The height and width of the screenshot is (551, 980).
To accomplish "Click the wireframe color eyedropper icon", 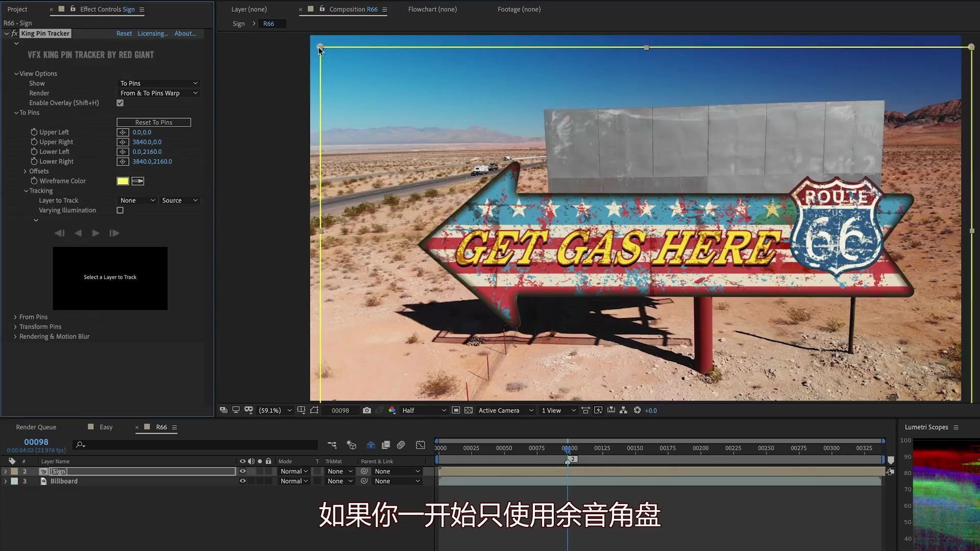I will coord(138,181).
